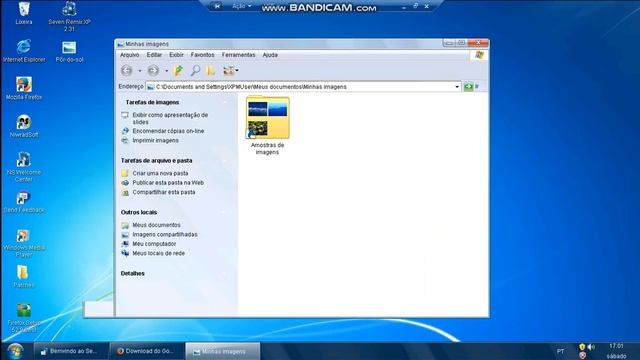Click Imprimir imagens task link
640x360 pixels.
pos(155,140)
